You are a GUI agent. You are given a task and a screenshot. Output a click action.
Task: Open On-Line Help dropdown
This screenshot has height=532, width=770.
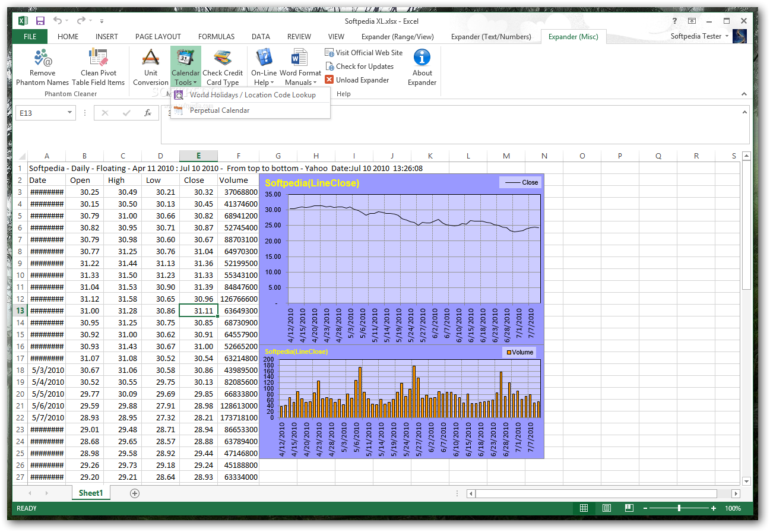coord(264,67)
